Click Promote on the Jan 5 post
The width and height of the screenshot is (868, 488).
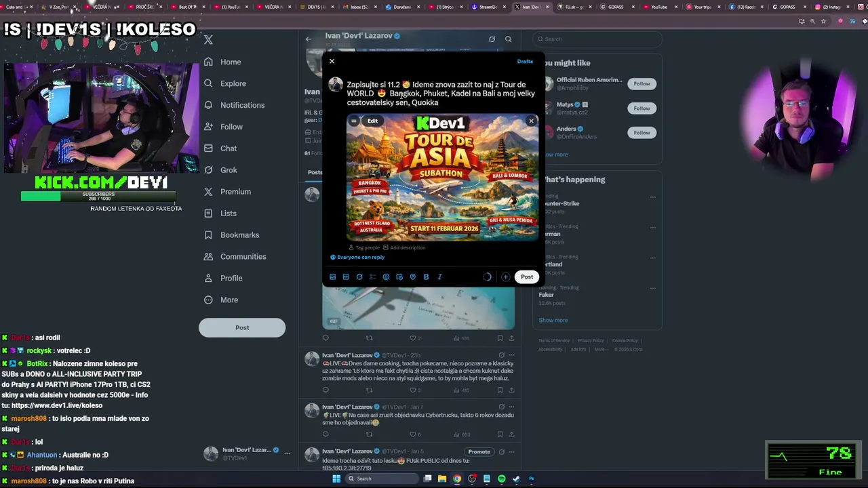click(x=479, y=452)
